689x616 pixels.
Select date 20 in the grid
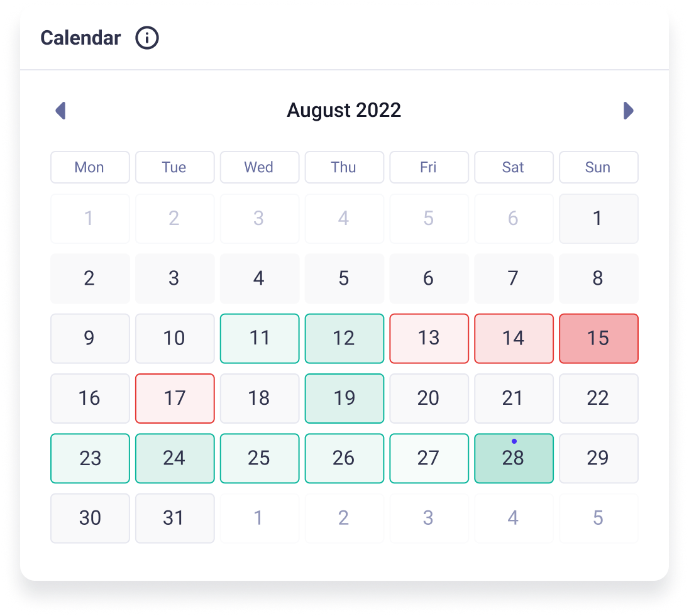(x=429, y=399)
